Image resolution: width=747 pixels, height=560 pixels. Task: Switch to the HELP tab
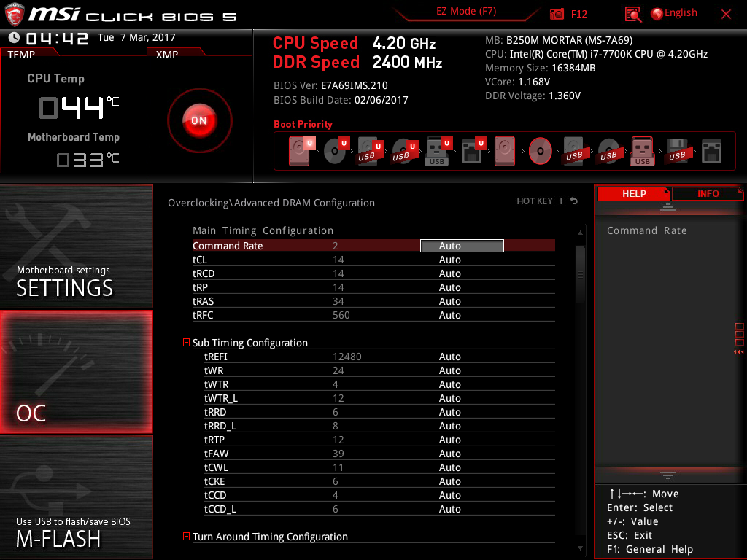pyautogui.click(x=633, y=193)
